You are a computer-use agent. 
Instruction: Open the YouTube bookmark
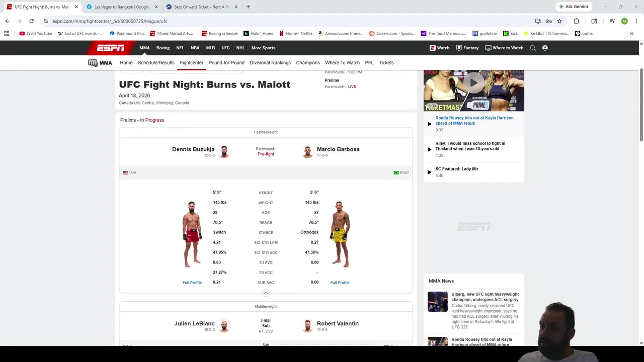coord(36,34)
